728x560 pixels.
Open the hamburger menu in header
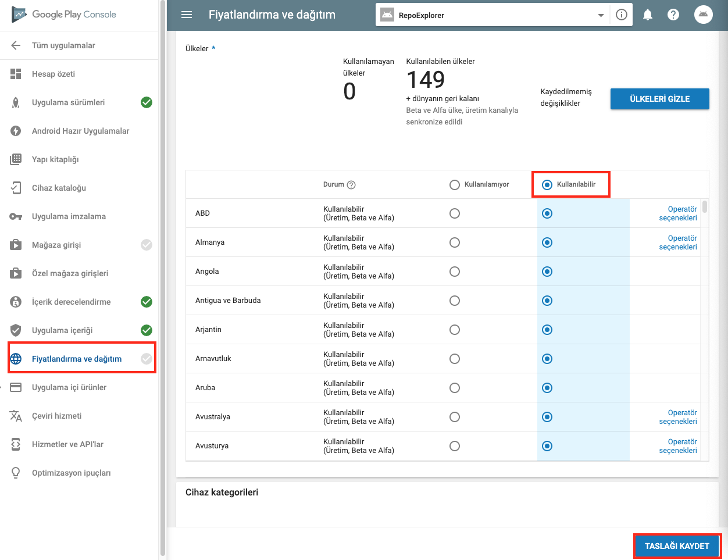[187, 15]
